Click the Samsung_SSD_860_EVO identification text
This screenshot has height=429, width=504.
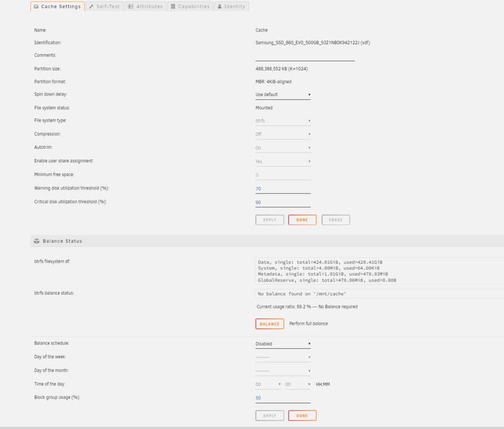tap(312, 43)
